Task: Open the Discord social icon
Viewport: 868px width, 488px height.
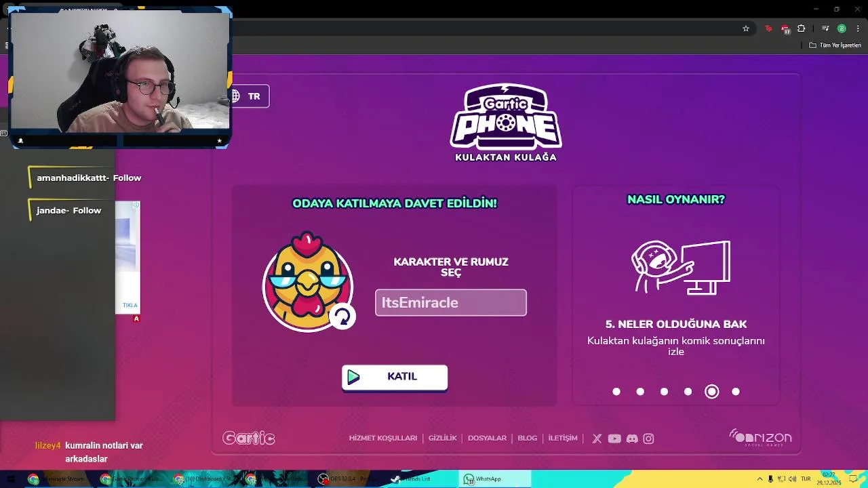Action: tap(632, 439)
